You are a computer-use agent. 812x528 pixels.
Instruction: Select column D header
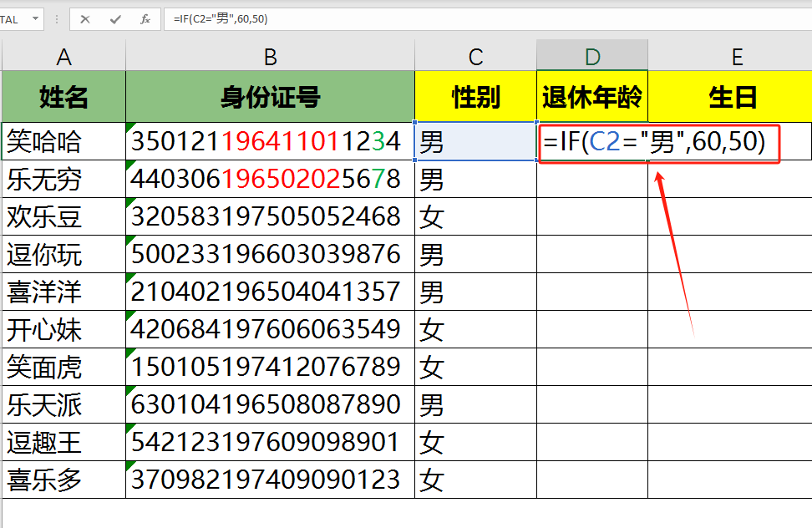coord(592,56)
